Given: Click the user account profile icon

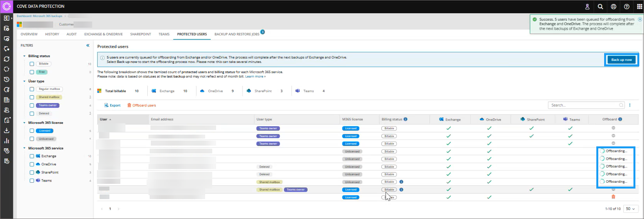Looking at the screenshot, I should point(614,7).
